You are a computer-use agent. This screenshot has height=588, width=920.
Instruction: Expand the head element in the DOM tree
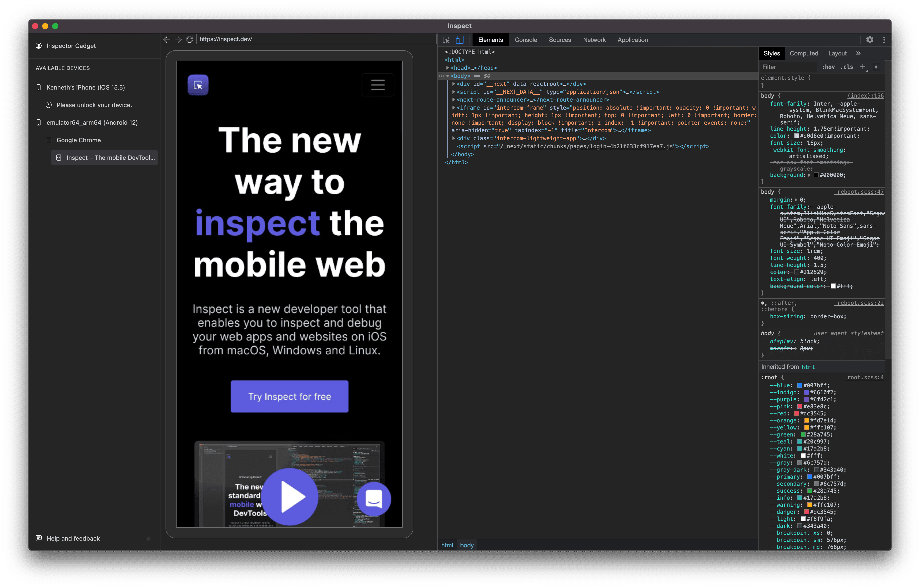pos(448,68)
